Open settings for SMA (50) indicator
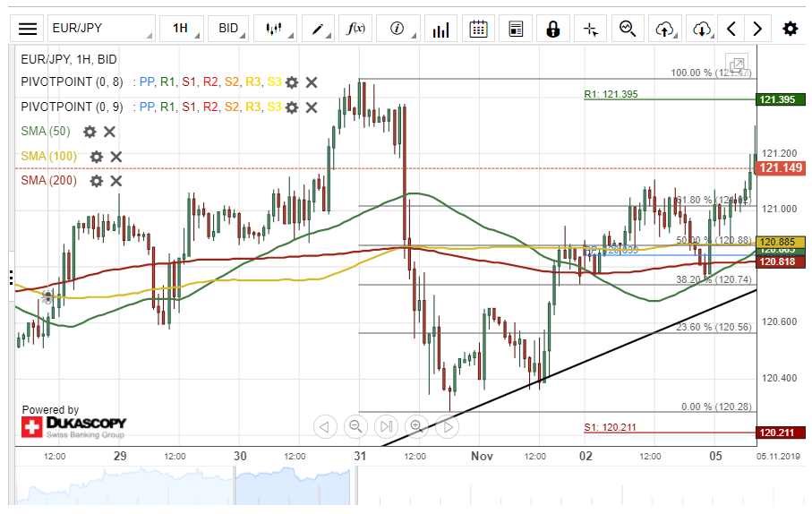Image resolution: width=812 pixels, height=514 pixels. pos(90,132)
